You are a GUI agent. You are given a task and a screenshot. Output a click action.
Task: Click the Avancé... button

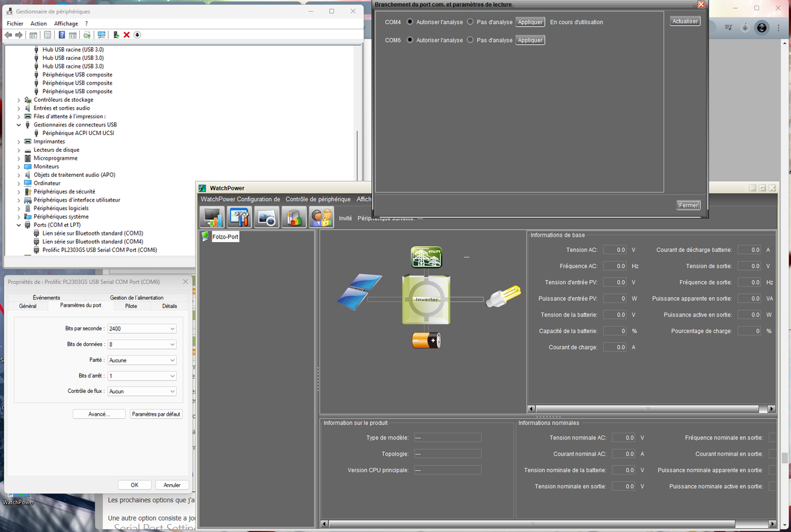click(99, 414)
